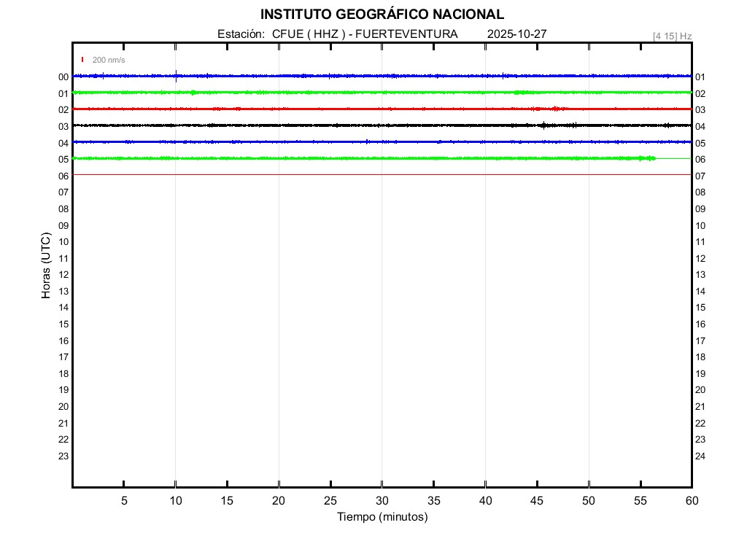747x560 pixels.
Task: Click the hour 24 label on the right axis
Action: [700, 456]
